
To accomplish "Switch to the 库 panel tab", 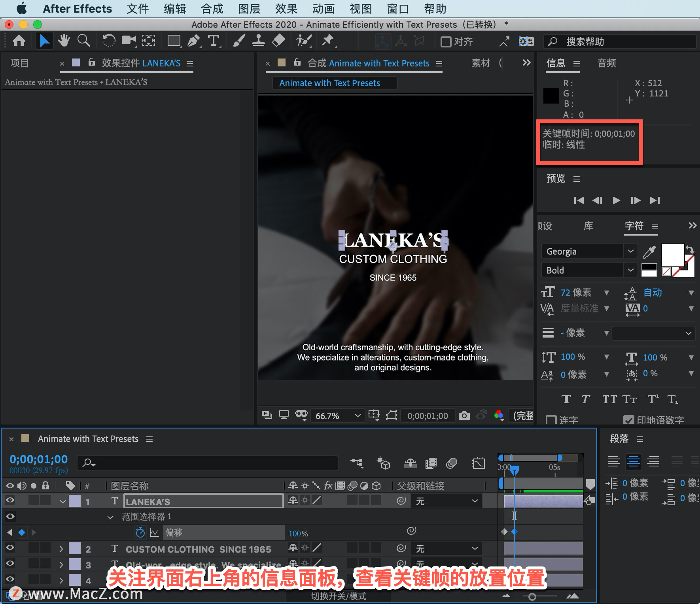I will click(x=588, y=226).
